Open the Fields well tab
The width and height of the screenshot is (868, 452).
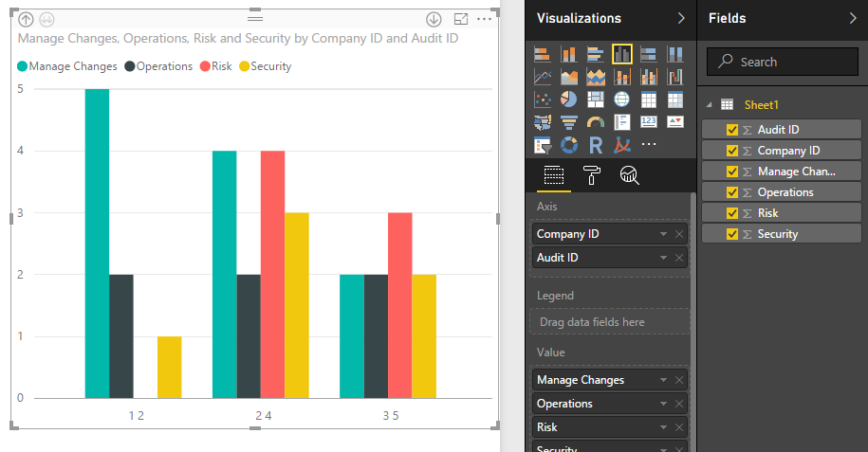[554, 175]
